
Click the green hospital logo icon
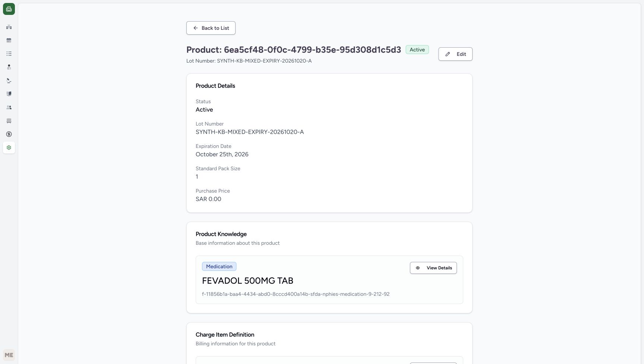coord(9,9)
